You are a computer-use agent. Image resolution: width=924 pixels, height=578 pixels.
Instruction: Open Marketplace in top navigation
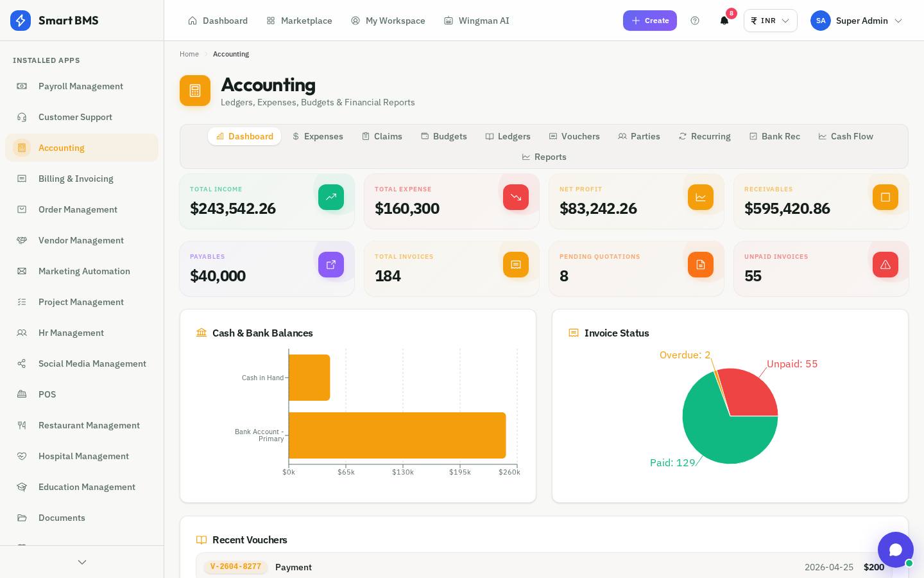[299, 21]
